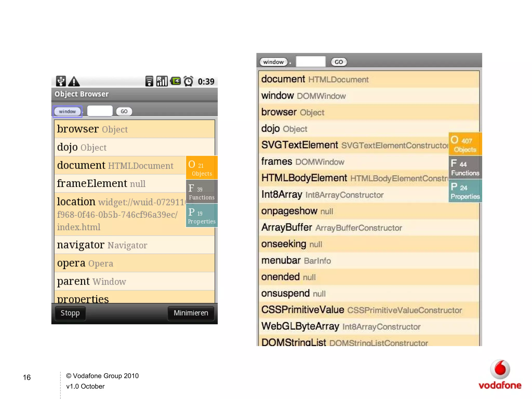The width and height of the screenshot is (532, 399).
Task: Select the 44 Functions filter tab
Action: coord(465,168)
